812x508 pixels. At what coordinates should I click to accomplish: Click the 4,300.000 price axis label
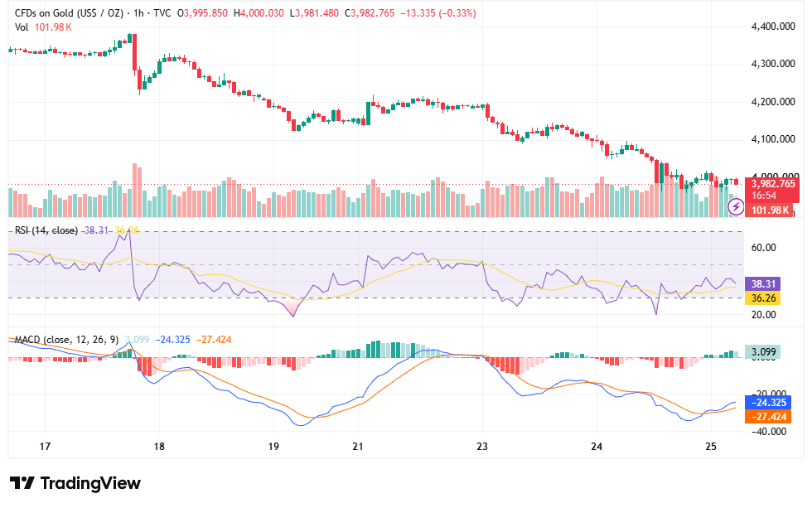pyautogui.click(x=772, y=64)
